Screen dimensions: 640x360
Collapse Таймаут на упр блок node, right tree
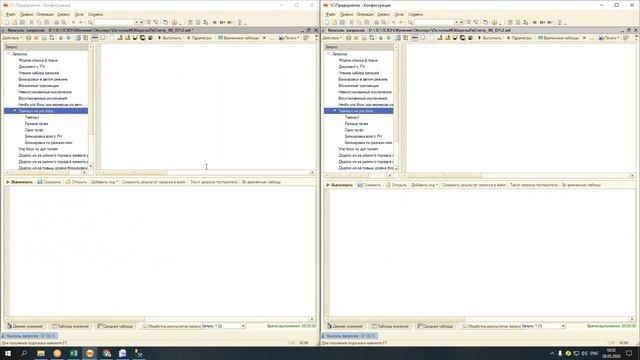tap(335, 111)
